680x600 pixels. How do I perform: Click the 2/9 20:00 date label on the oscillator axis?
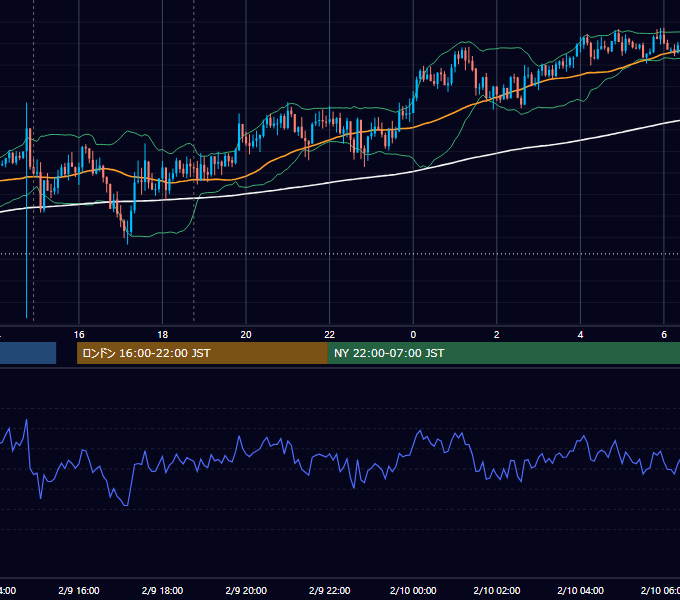[246, 590]
